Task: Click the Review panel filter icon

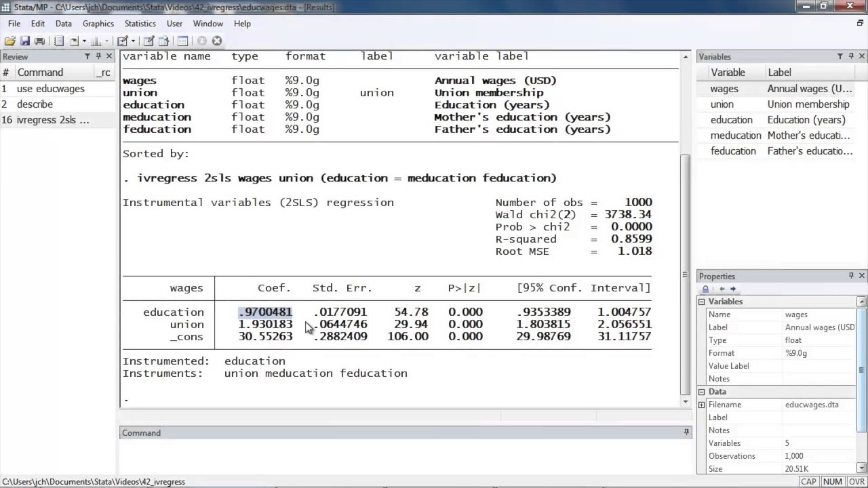Action: click(87, 56)
